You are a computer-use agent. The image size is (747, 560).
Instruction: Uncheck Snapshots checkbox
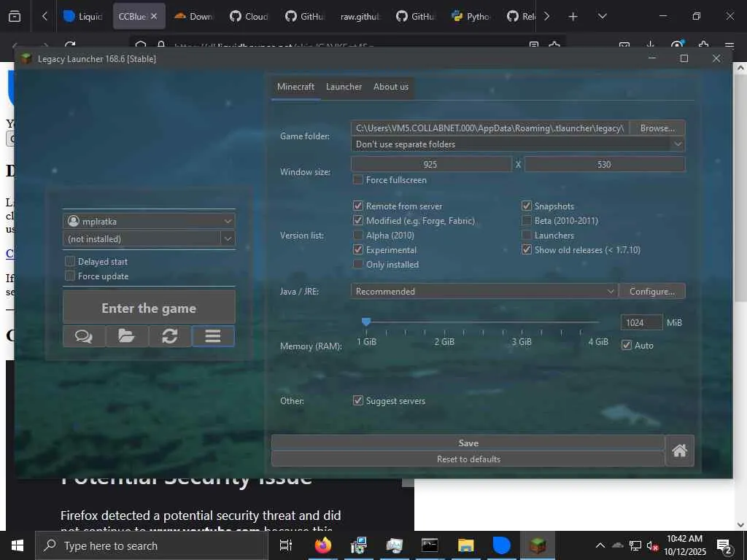[527, 206]
